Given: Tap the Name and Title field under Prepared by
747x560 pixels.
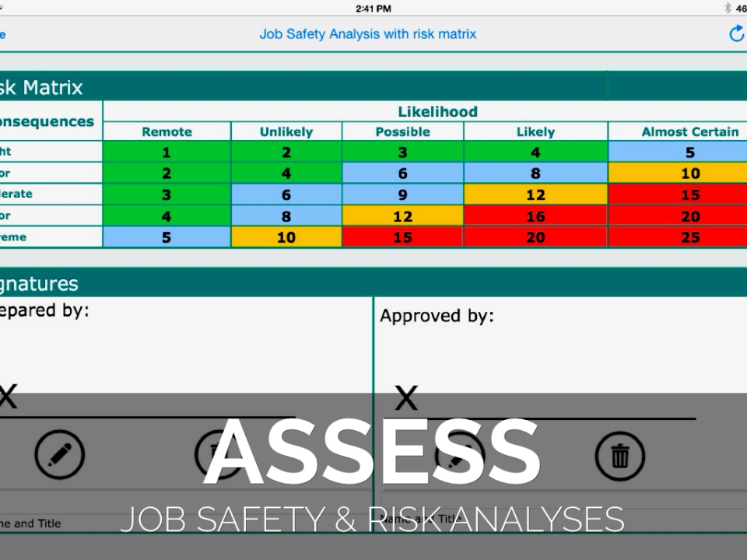Looking at the screenshot, I should point(31,523).
